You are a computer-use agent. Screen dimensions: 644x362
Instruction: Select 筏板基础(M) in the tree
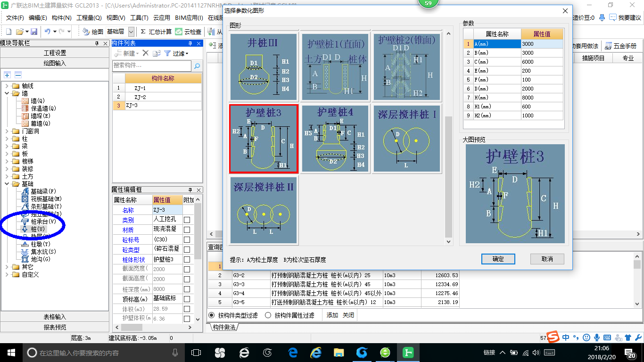tap(46, 199)
